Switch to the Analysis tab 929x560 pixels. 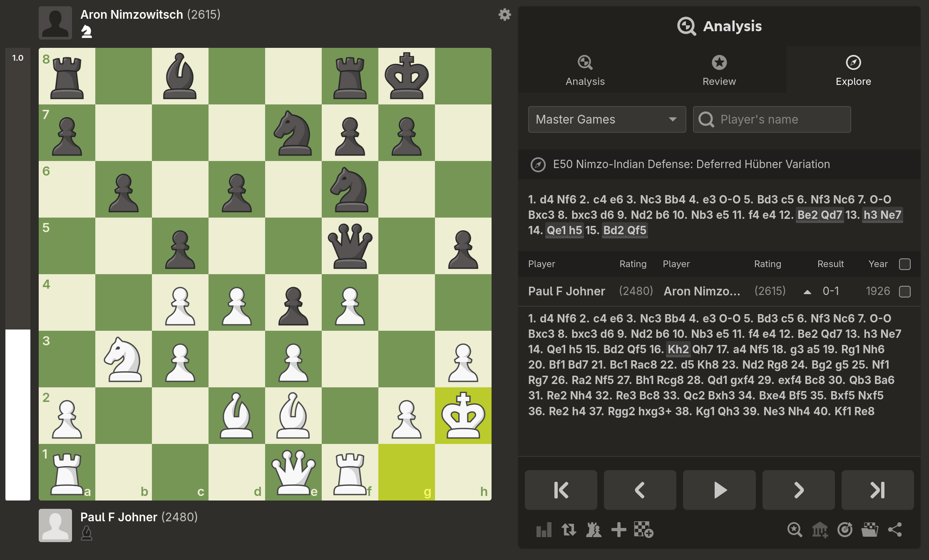(x=585, y=70)
